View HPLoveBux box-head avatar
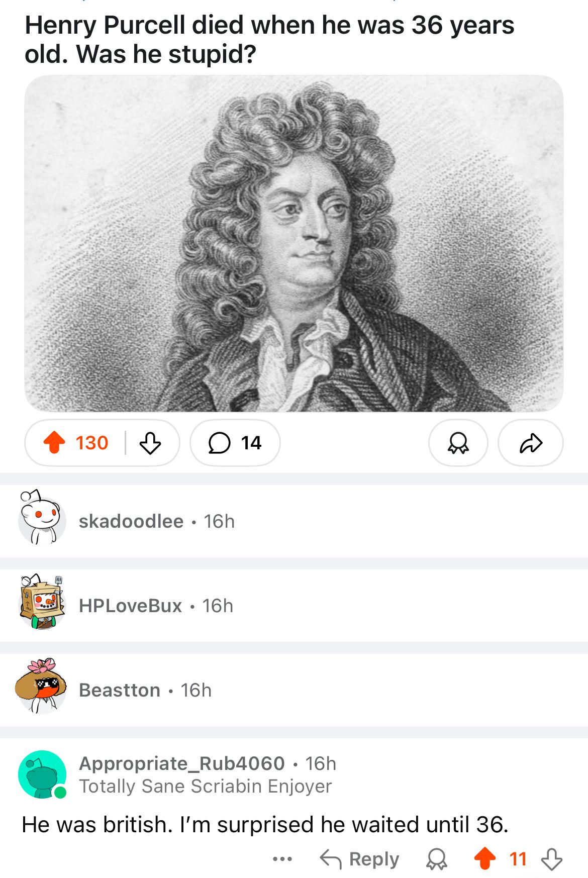588x878 pixels. (x=42, y=602)
